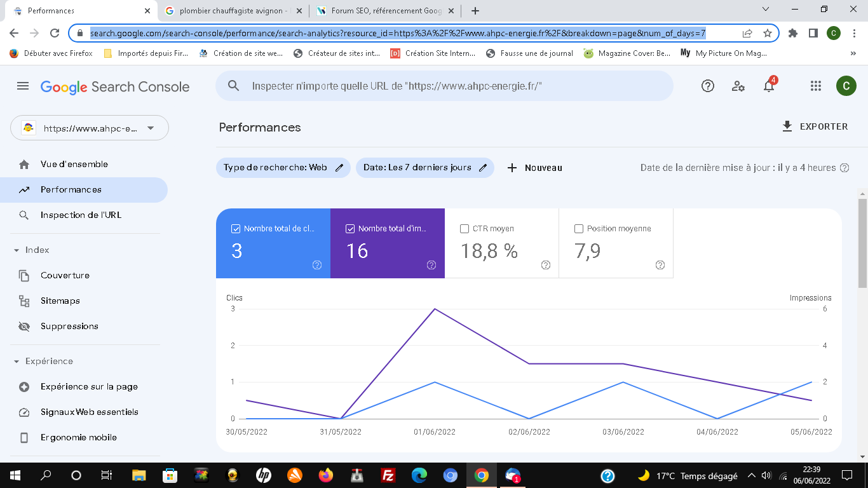Toggle Chrome side panel icon

point(813,33)
